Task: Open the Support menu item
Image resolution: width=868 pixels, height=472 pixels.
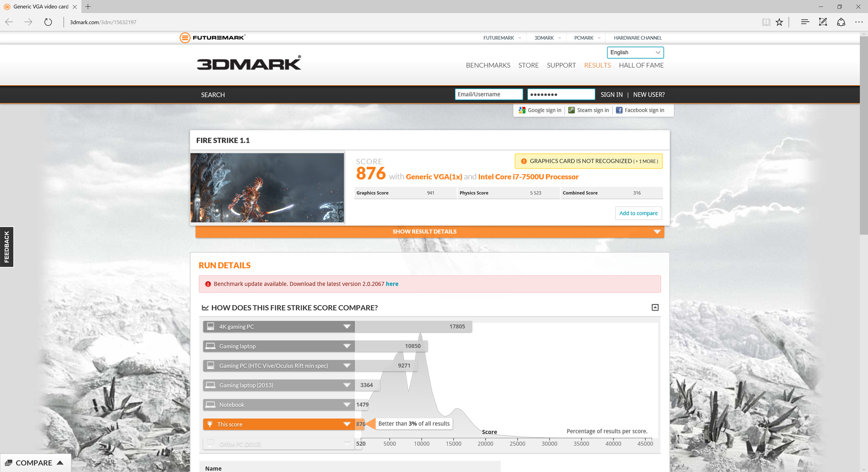Action: tap(561, 66)
